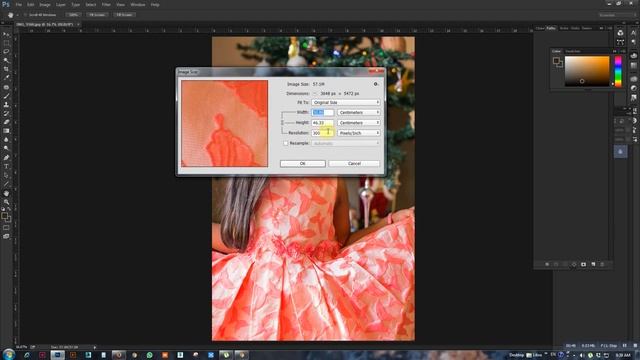Open the Window menu
640x360 pixels.
138,4
